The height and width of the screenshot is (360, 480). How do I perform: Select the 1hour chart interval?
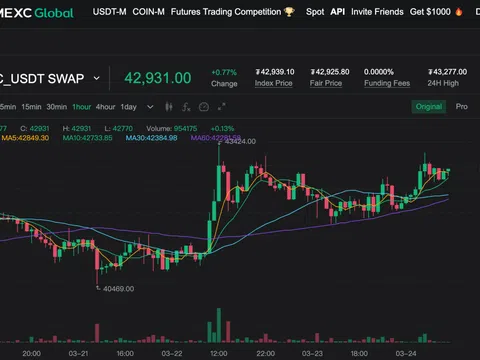tap(82, 107)
